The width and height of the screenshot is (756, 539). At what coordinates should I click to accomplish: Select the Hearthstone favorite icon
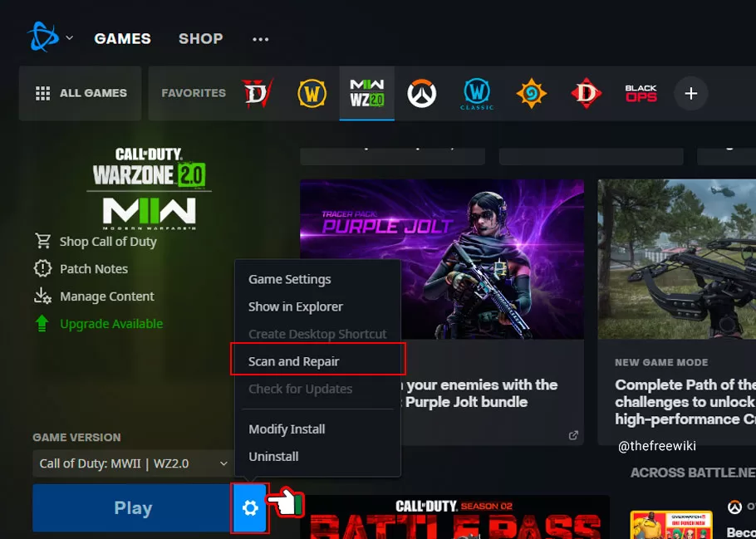tap(532, 93)
